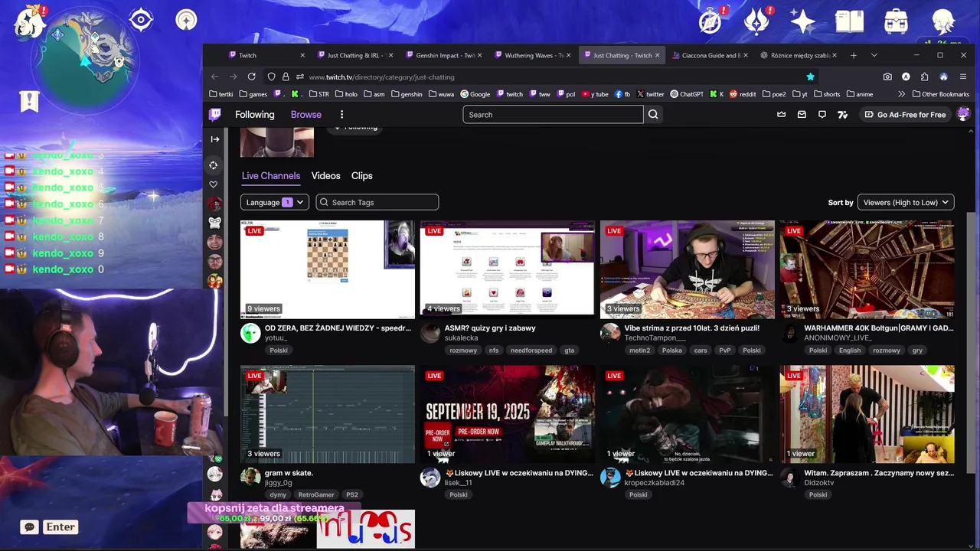Expand the Twitch left sidebar arrow

(x=215, y=139)
